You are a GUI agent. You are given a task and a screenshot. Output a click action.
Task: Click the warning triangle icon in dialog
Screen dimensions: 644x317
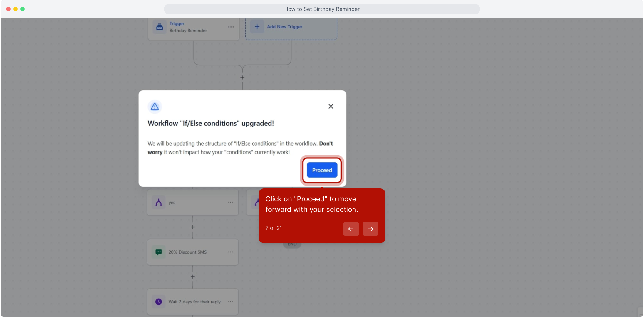pyautogui.click(x=155, y=107)
